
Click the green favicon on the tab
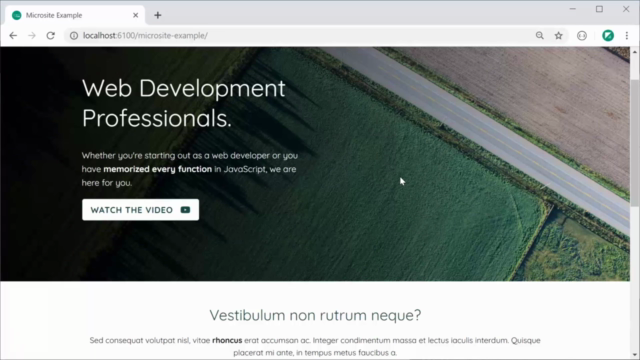(16, 15)
